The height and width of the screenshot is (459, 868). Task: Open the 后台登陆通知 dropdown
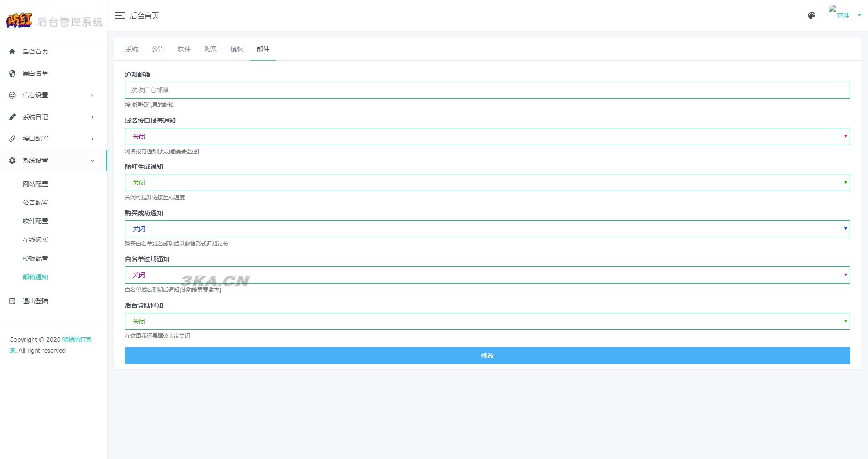coord(487,321)
